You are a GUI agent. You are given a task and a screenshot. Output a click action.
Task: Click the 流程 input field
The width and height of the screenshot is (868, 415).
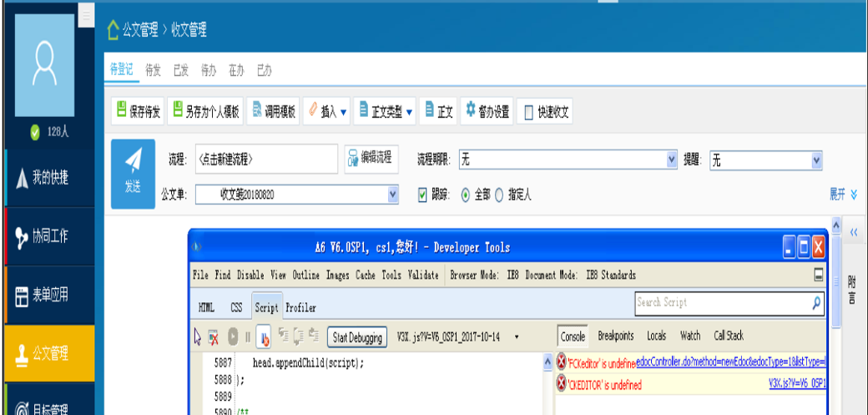pyautogui.click(x=266, y=159)
